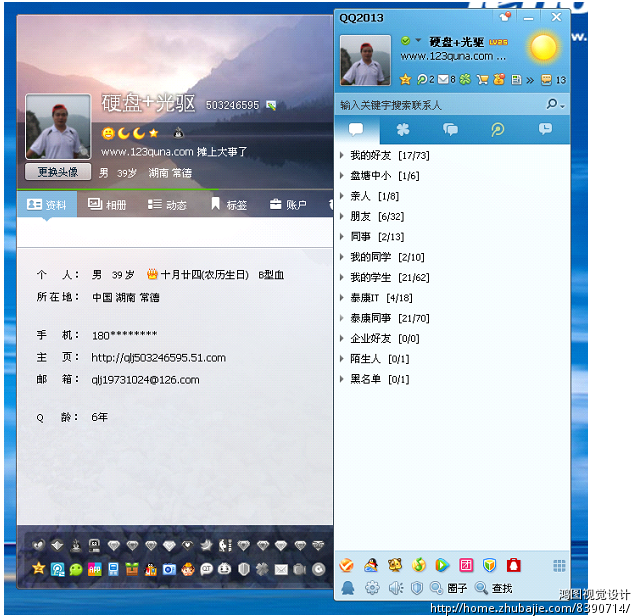Click the envelope icon in profile icon row

(x=281, y=569)
